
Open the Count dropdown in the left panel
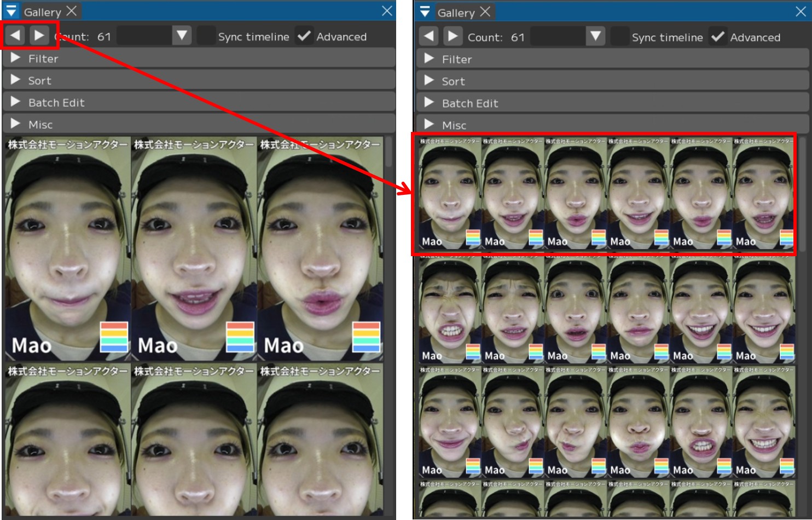[x=182, y=36]
